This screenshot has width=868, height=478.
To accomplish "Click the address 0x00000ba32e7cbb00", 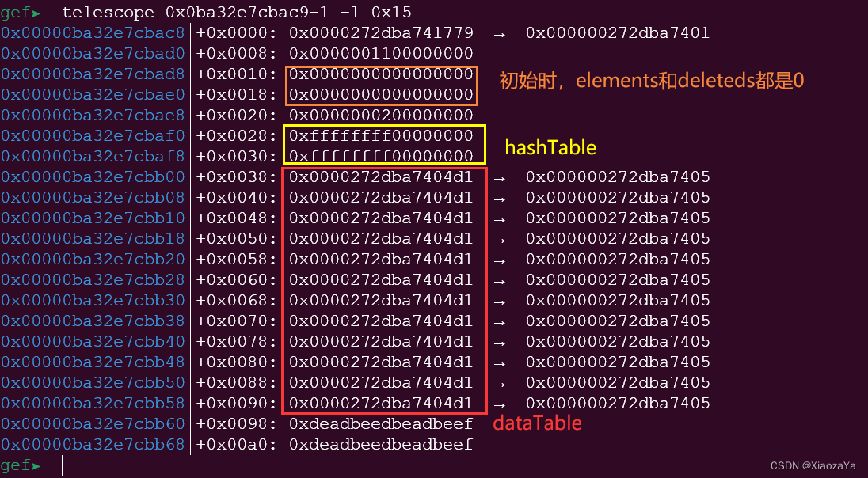I will coord(93,177).
